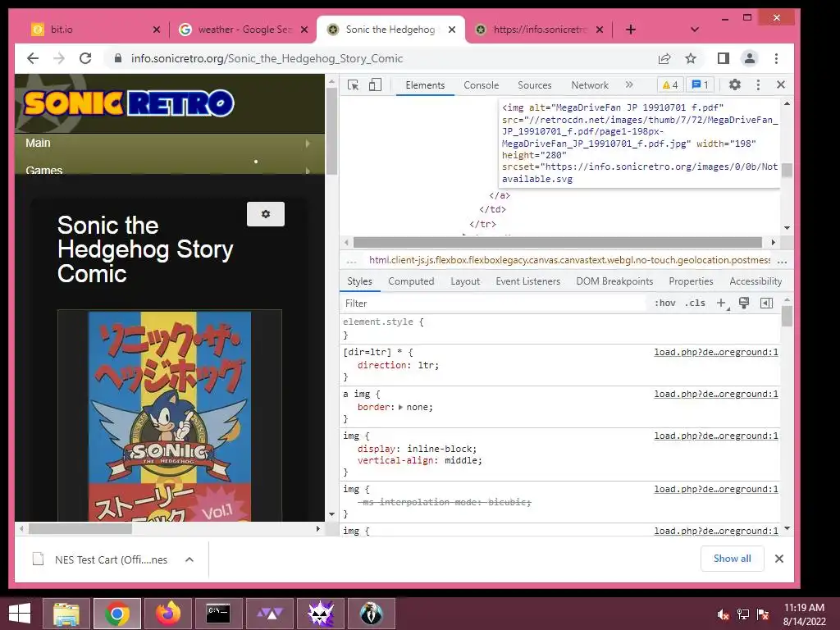840x630 pixels.
Task: Share this page icon in the address bar
Action: tap(664, 58)
